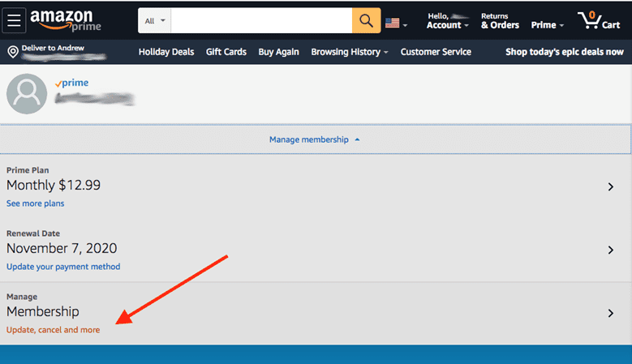Click November 7, 2020 renewal date
This screenshot has height=364, width=632.
click(62, 248)
